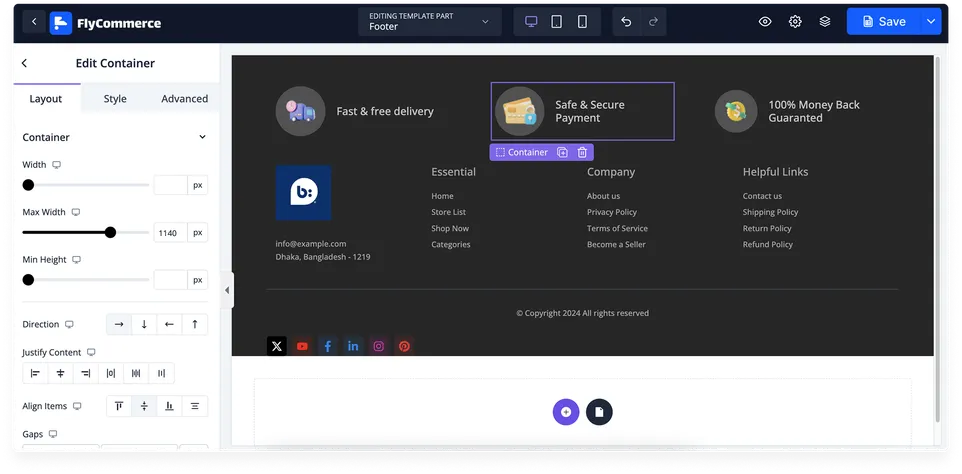Click the Save button
Screen dimensions: 962x474
[883, 21]
